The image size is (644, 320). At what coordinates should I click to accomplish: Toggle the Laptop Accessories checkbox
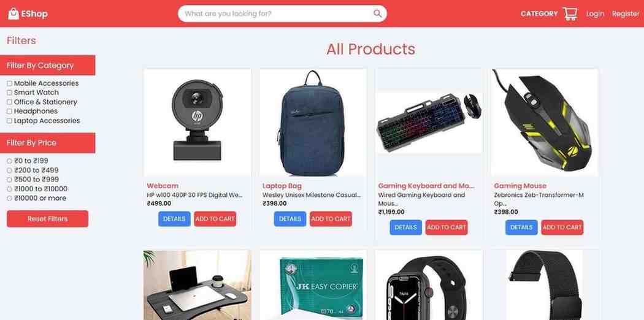[x=9, y=121]
